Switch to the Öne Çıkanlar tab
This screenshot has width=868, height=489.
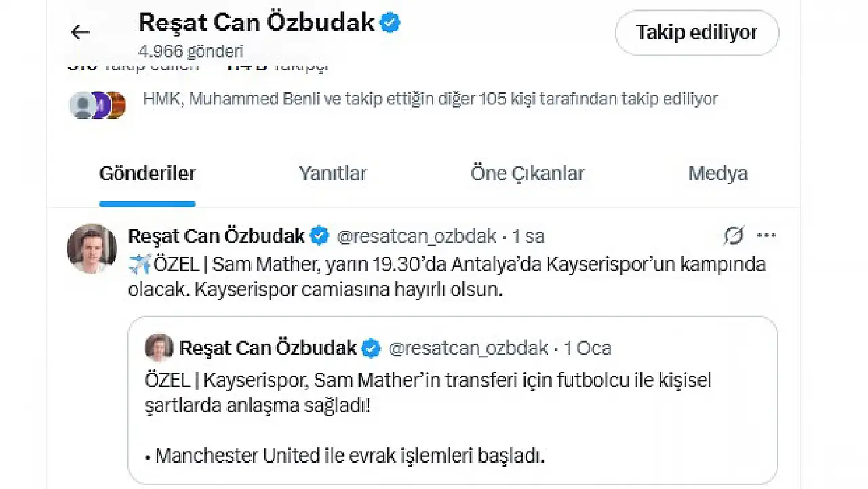pos(527,174)
